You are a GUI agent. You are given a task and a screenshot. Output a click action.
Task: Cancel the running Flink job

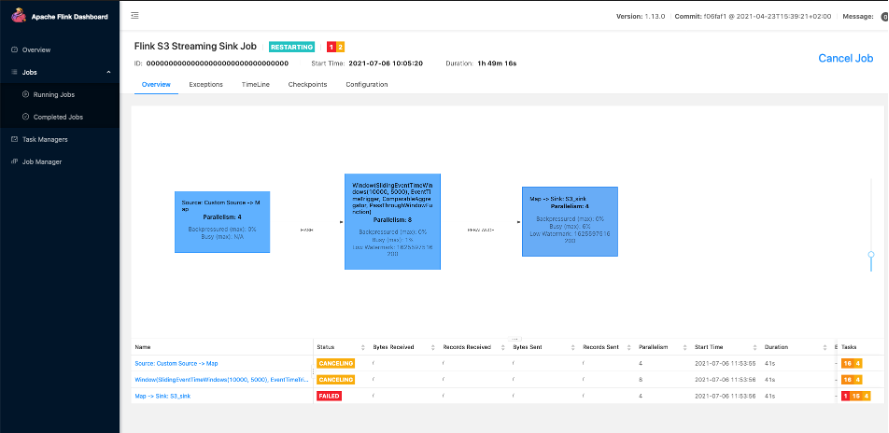click(845, 58)
